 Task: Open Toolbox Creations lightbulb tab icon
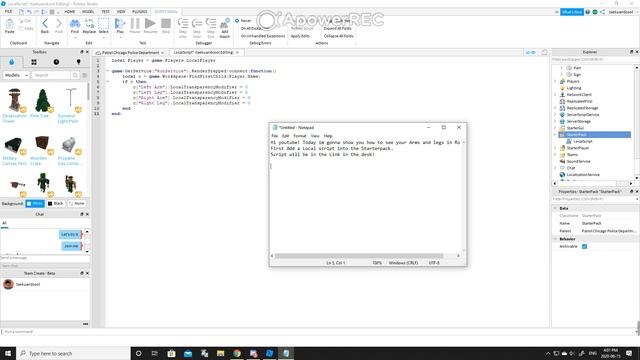click(78, 62)
